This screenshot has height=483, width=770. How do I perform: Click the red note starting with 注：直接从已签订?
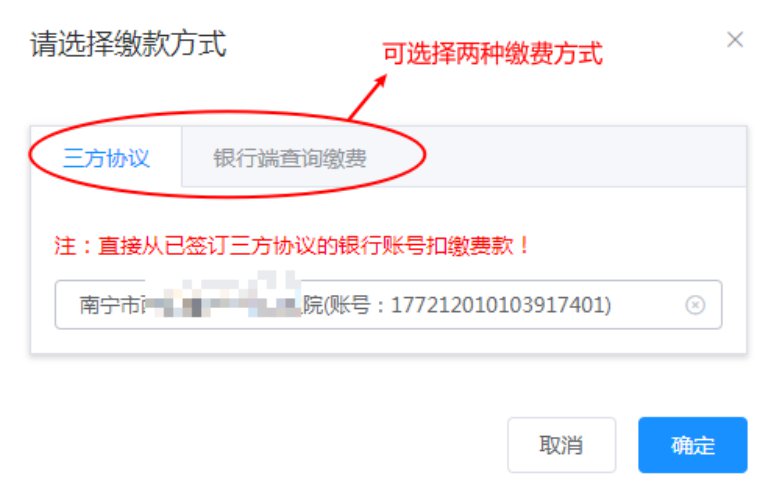pyautogui.click(x=292, y=245)
